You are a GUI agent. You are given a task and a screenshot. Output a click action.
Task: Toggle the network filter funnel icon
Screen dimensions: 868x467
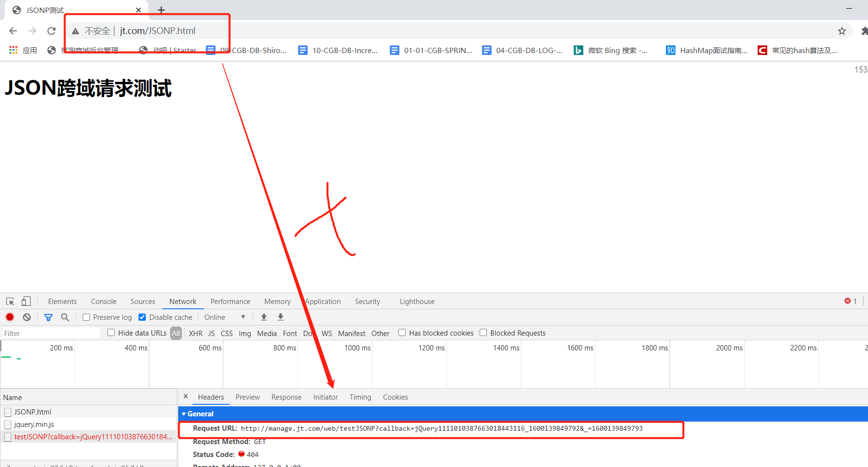[48, 317]
